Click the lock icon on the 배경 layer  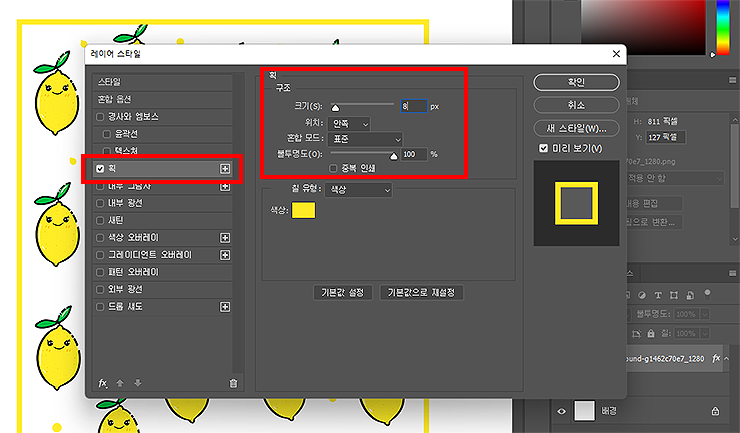pyautogui.click(x=715, y=411)
